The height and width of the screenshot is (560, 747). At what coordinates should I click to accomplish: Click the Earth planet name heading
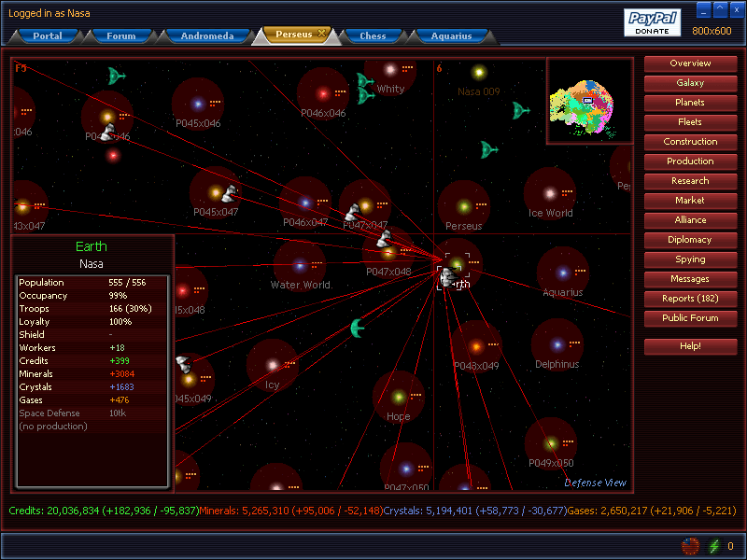click(x=91, y=246)
